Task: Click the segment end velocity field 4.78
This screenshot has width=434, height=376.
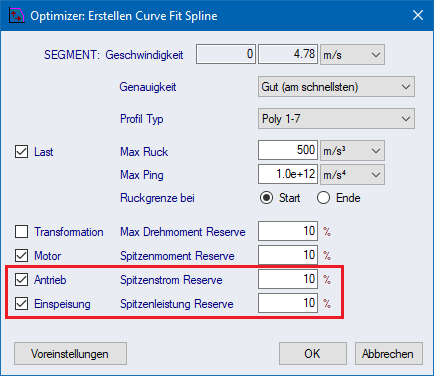Action: click(x=288, y=54)
